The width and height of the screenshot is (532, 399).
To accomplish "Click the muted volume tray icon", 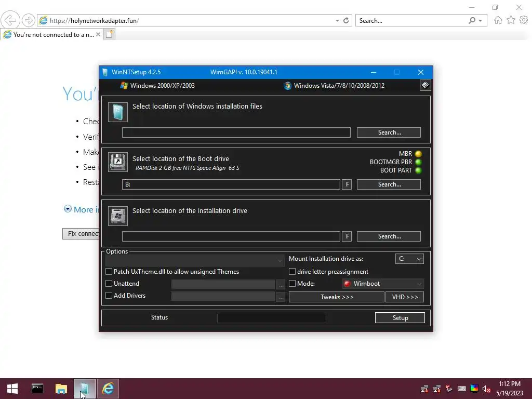I will 486,389.
